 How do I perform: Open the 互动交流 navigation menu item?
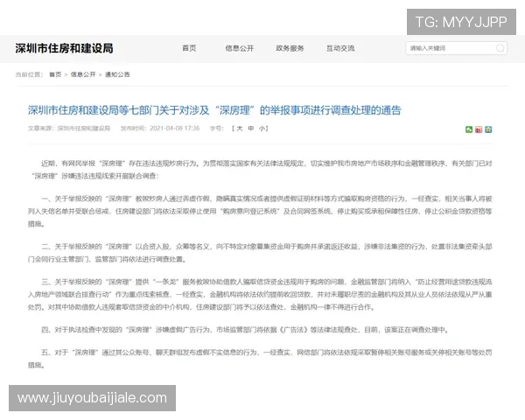340,48
